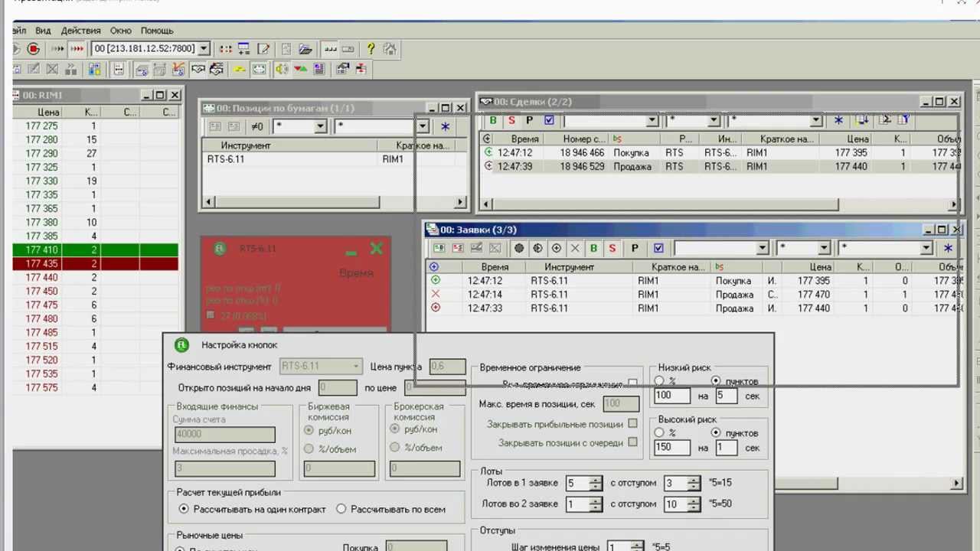Click the filled circle icon in Заявки toolbar
Screen dimensions: 980x551
[519, 248]
